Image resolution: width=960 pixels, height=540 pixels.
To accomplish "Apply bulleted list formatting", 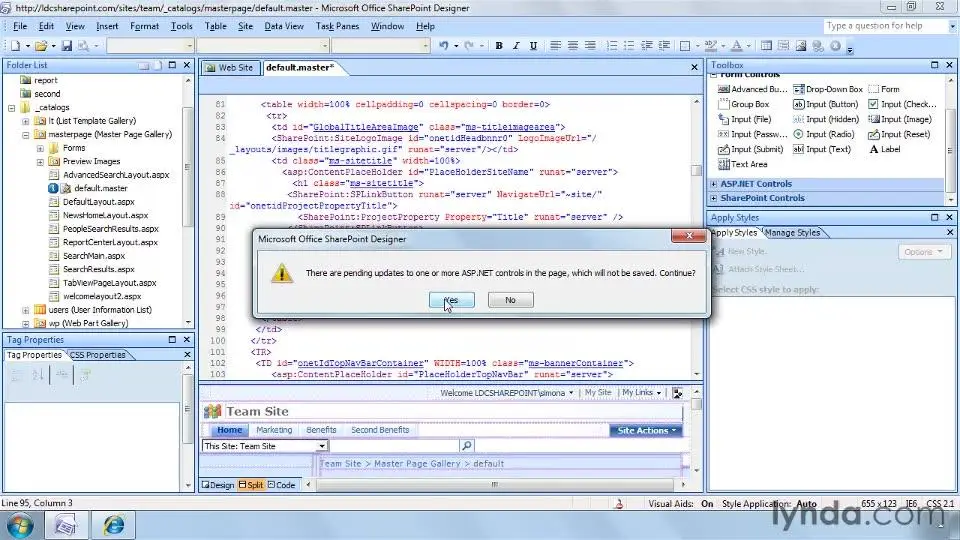I will (629, 46).
